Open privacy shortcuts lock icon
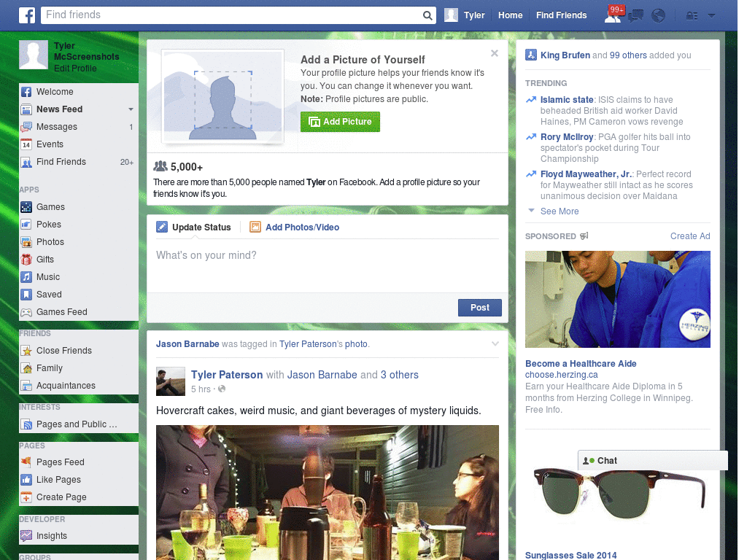 [x=692, y=16]
